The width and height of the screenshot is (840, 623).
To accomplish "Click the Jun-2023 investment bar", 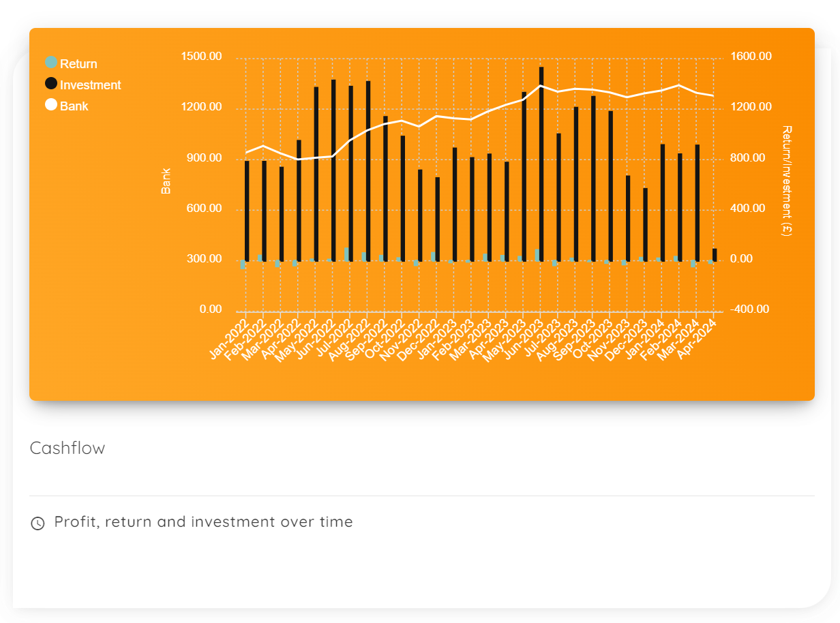I will tap(541, 164).
